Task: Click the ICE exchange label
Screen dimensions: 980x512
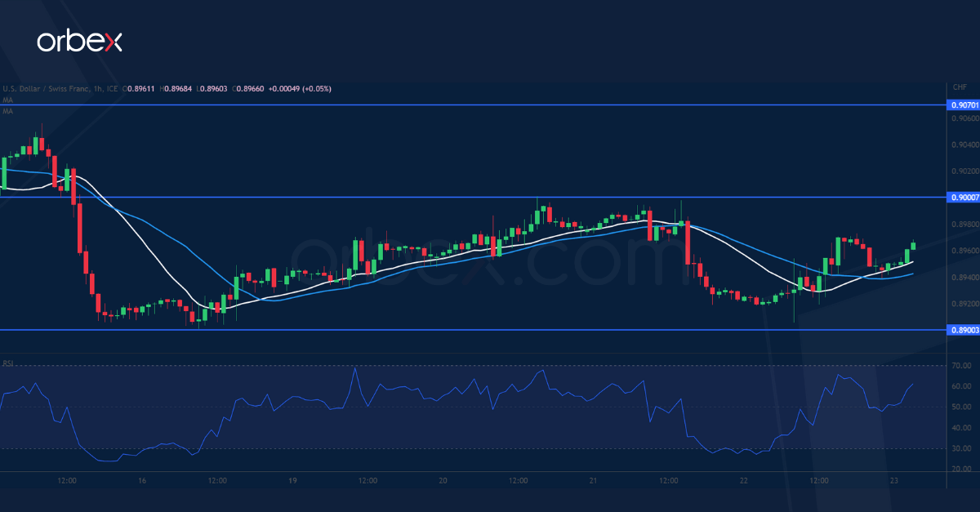Action: tap(111, 88)
